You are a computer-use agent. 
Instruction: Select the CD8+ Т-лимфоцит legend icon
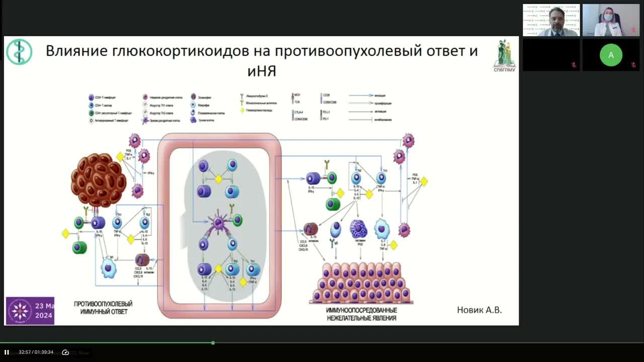click(x=90, y=97)
